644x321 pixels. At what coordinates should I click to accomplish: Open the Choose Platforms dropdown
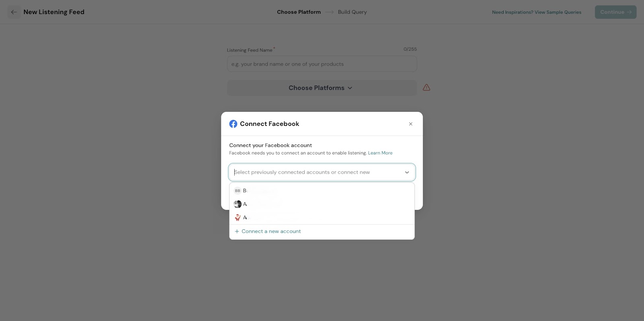tap(316, 88)
